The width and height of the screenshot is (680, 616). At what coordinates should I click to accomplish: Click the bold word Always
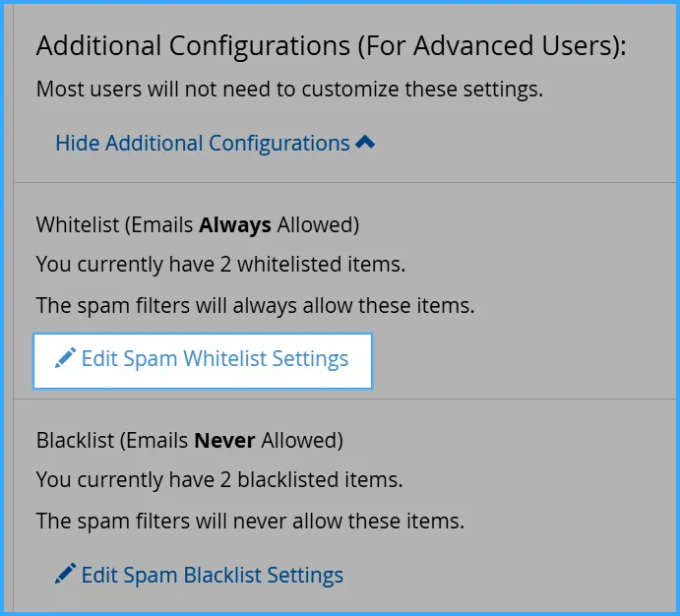click(x=235, y=225)
